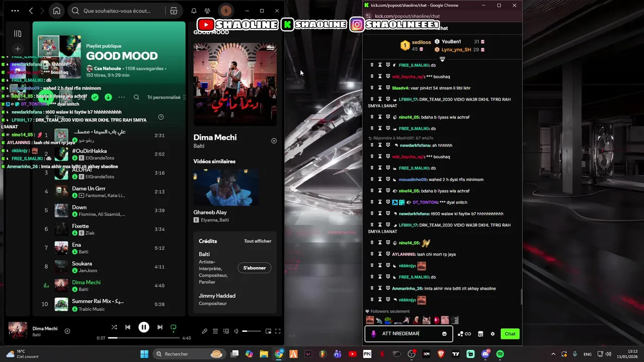Click Spotify search field

click(x=117, y=11)
